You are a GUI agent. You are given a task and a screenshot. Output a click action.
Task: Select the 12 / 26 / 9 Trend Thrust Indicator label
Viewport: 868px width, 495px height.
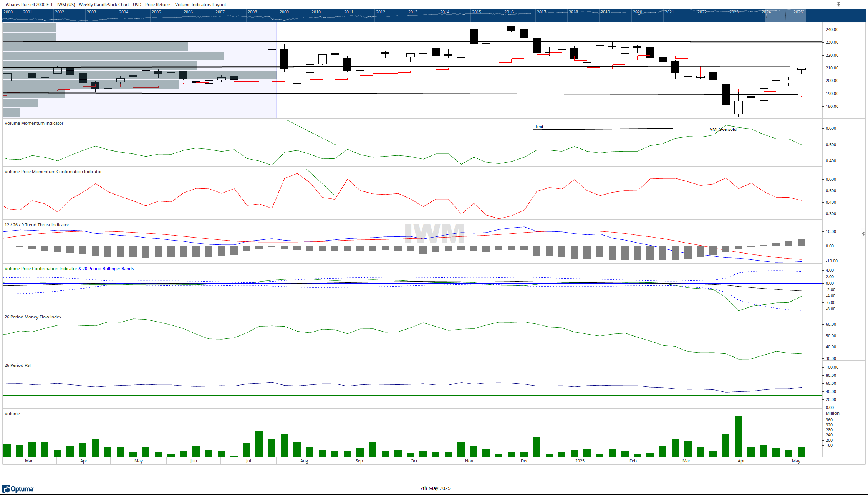pos(37,225)
